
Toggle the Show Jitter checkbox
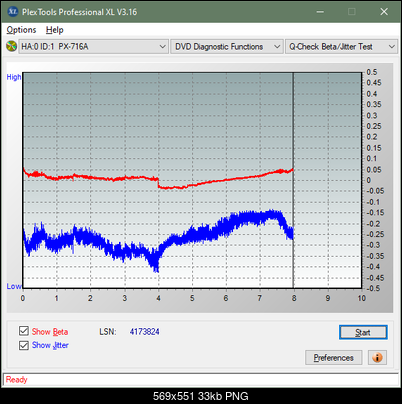click(24, 345)
